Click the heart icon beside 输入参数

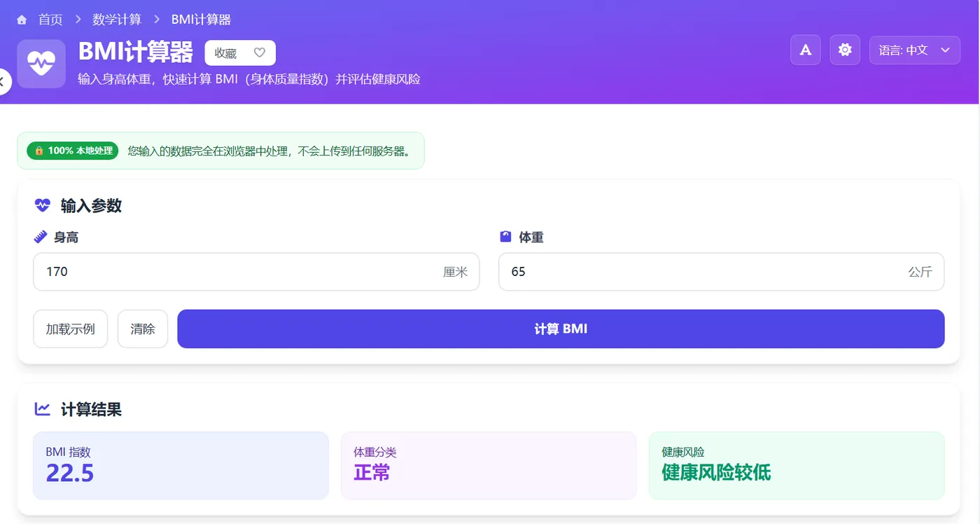click(x=42, y=205)
